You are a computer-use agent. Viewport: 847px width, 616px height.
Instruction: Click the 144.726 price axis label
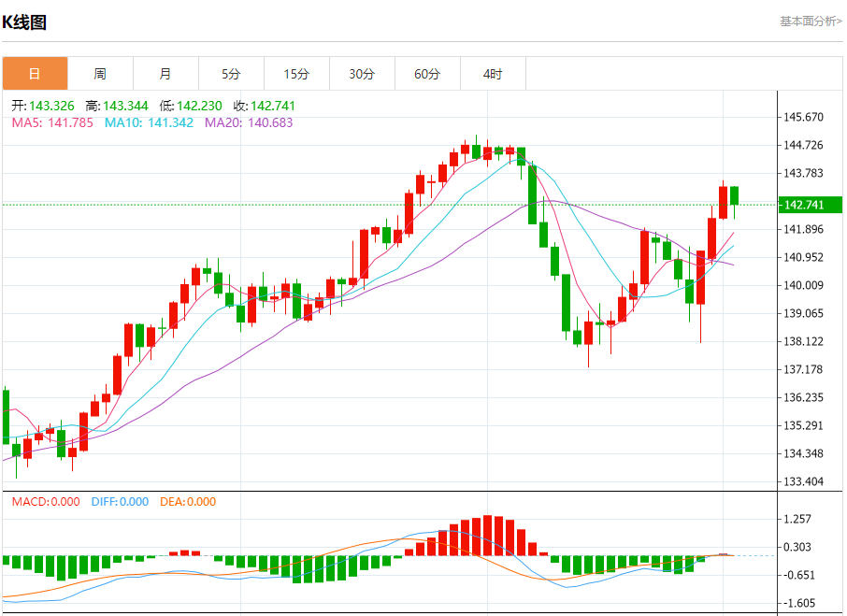pyautogui.click(x=803, y=145)
